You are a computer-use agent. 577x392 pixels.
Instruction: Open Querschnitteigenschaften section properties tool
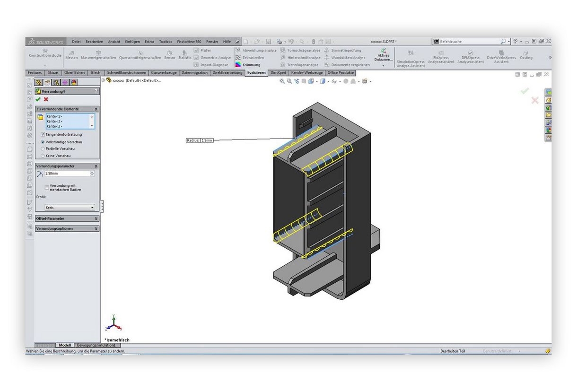pos(140,55)
